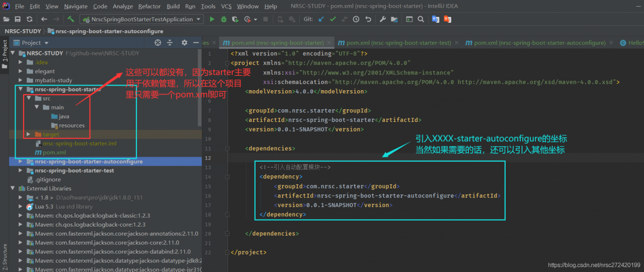Expand the elegant module arrow
This screenshot has height=272, width=644.
tap(21, 71)
